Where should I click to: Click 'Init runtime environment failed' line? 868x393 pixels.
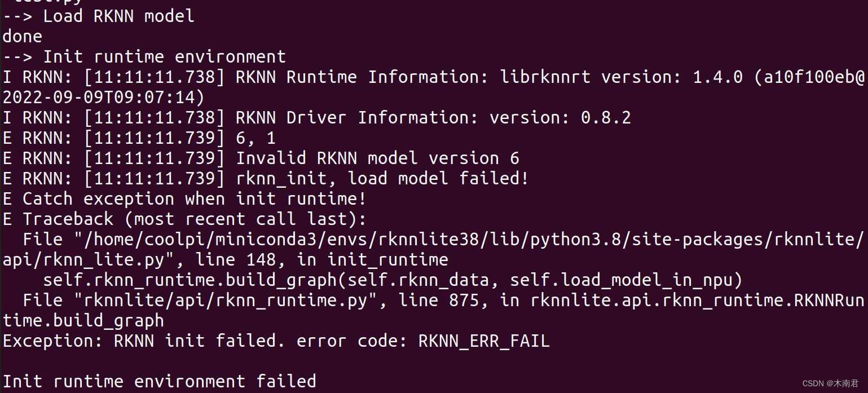tap(160, 381)
